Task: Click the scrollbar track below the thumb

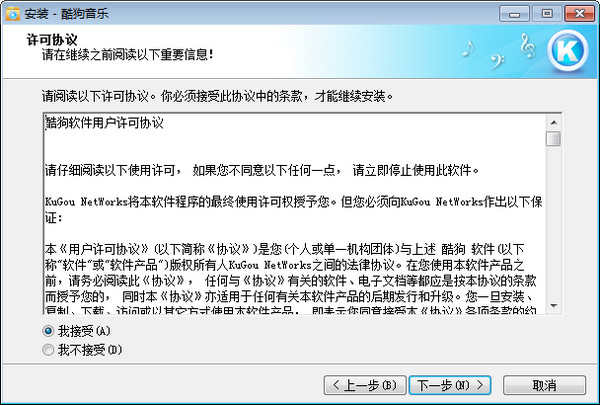Action: 553,222
